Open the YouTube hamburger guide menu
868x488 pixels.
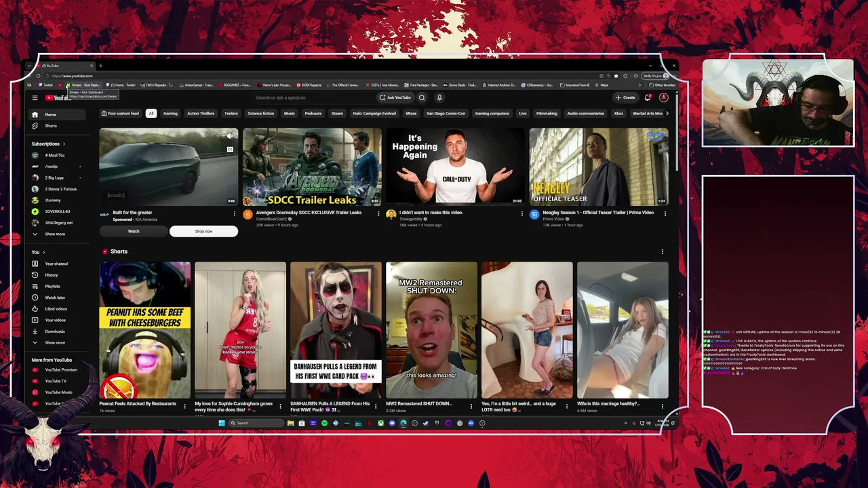(35, 98)
